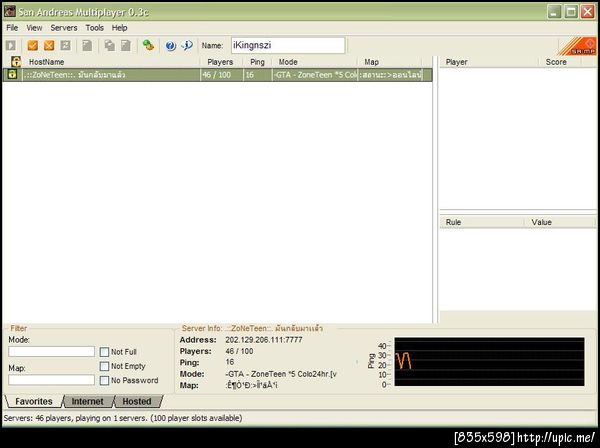Click the ping value 16 in server row
This screenshot has height=448, width=600.
[x=258, y=75]
